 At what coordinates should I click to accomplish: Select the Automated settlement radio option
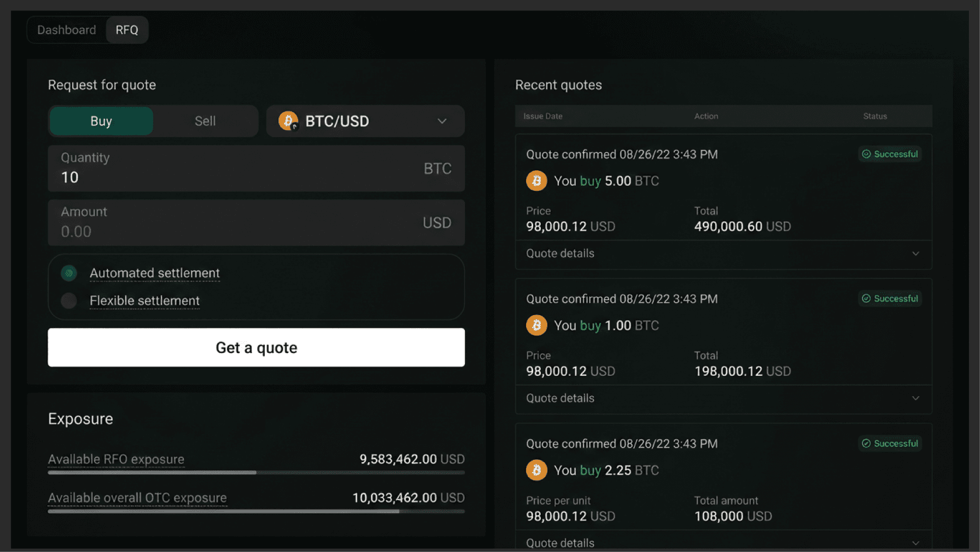[69, 273]
